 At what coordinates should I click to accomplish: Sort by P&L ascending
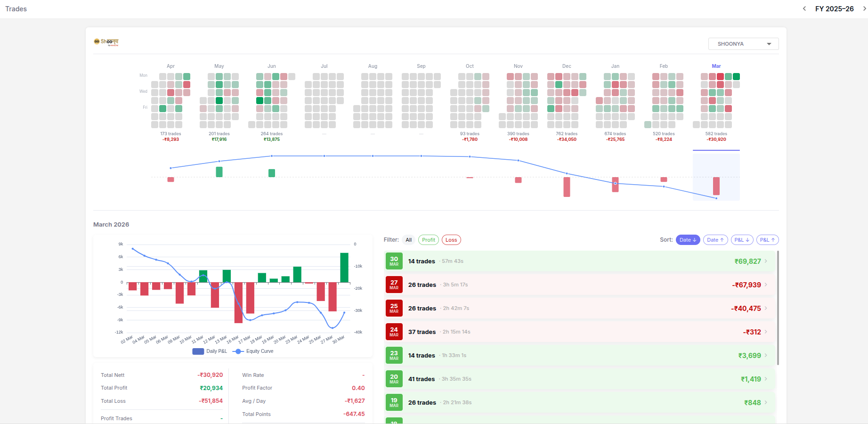pyautogui.click(x=767, y=240)
